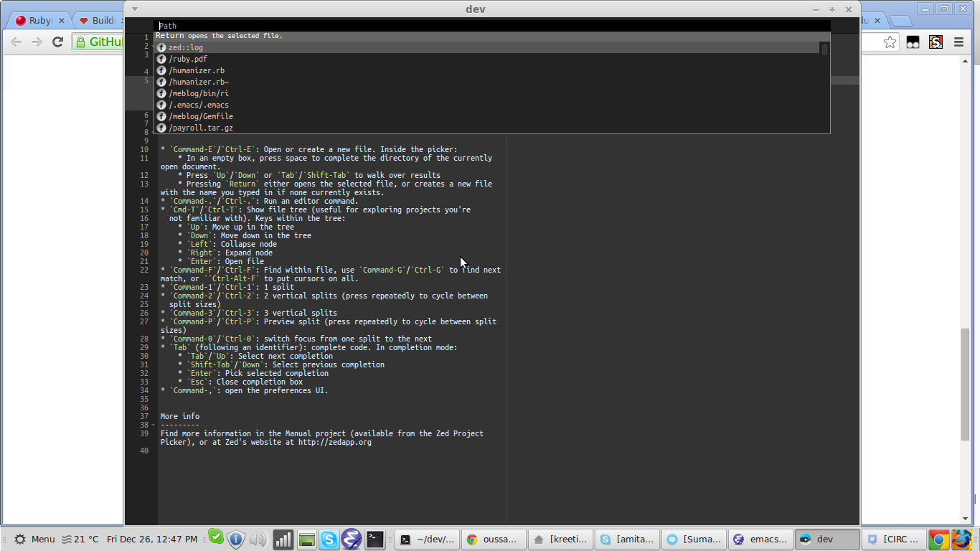Open the Menu gear icon in taskbar
Image resolution: width=980 pixels, height=551 pixels.
tap(20, 539)
